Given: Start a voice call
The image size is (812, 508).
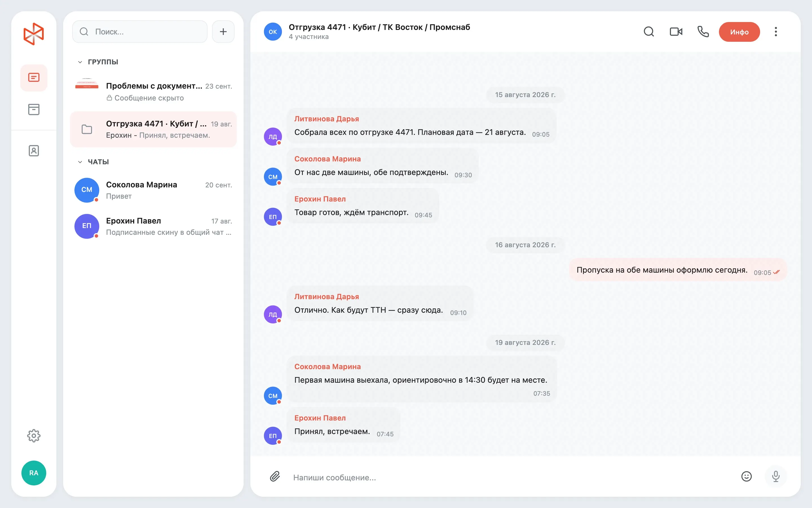Looking at the screenshot, I should [703, 32].
